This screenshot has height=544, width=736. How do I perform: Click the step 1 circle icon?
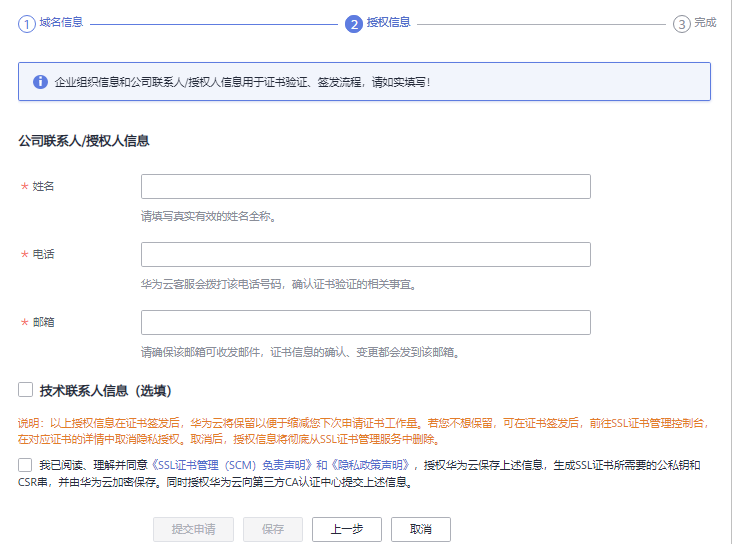point(27,24)
